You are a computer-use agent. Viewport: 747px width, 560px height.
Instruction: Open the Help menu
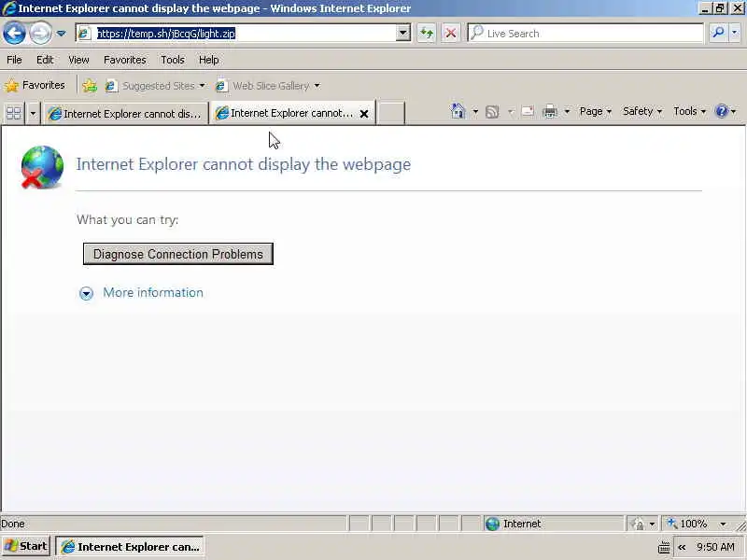pos(208,60)
